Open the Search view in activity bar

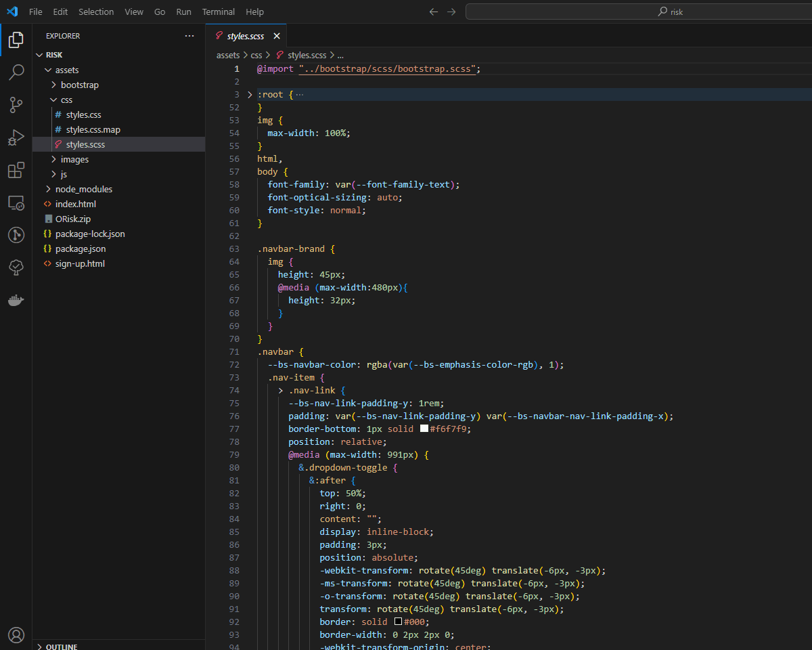click(16, 72)
